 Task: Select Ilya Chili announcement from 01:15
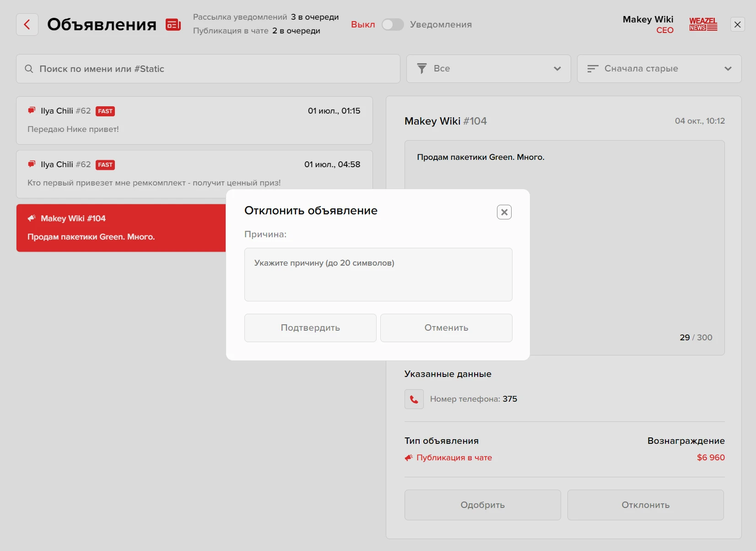coord(194,120)
